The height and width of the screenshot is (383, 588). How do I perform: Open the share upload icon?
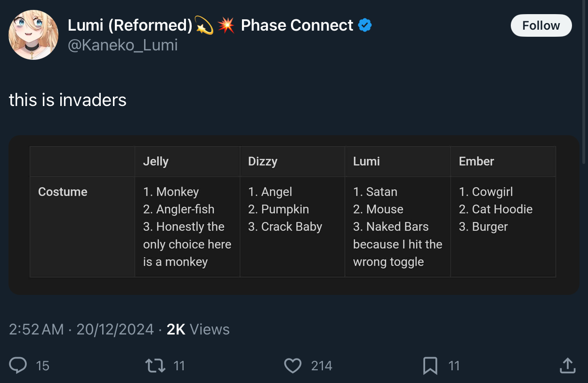[567, 366]
